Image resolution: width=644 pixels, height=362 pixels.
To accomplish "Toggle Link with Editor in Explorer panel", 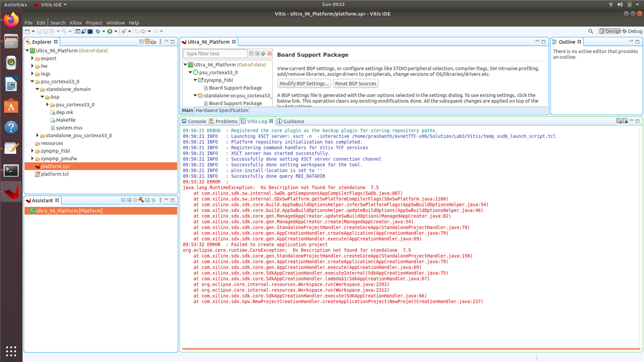I will [147, 42].
